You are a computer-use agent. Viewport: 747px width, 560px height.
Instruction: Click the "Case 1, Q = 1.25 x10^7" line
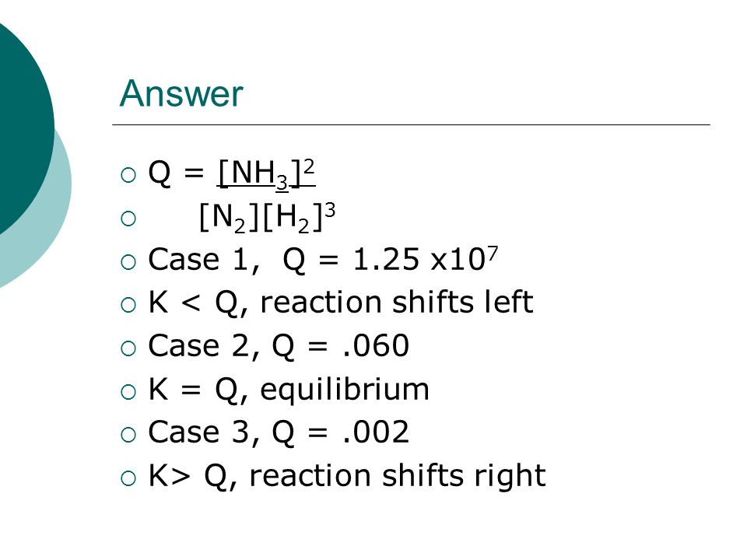click(323, 260)
